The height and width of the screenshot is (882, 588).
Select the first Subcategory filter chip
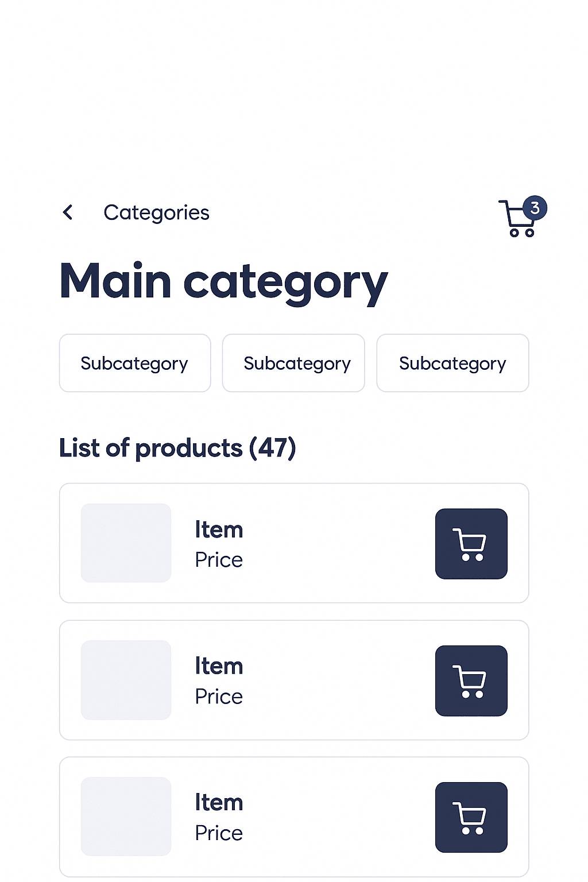pyautogui.click(x=134, y=363)
